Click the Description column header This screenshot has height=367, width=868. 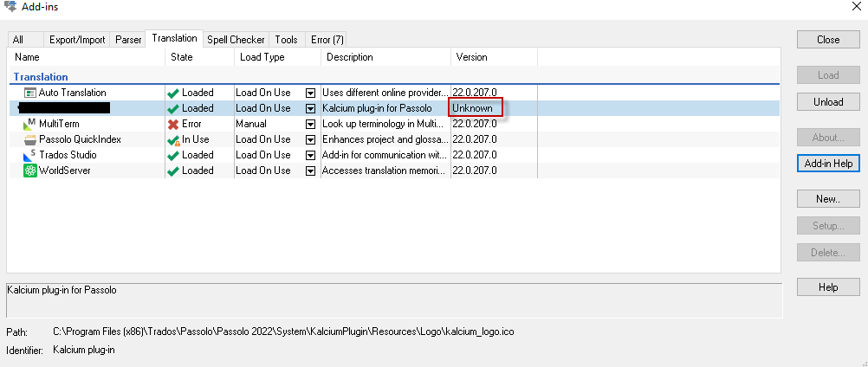[385, 57]
